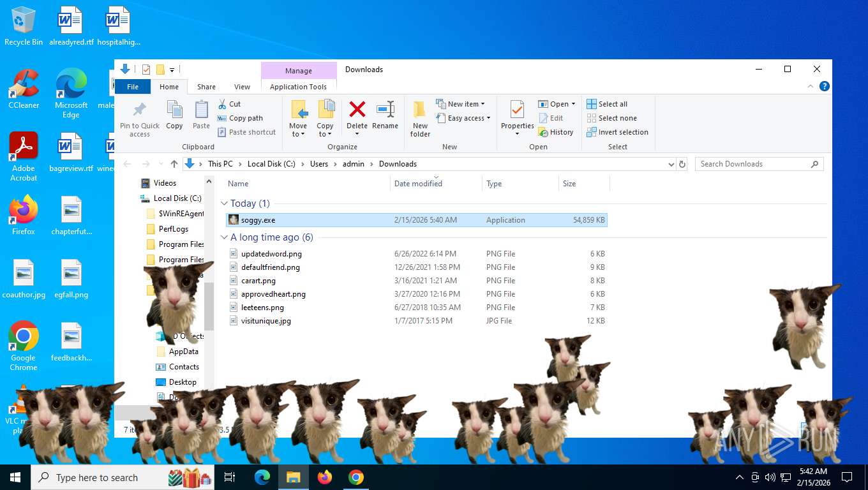Select updatedword.png file
The width and height of the screenshot is (868, 490).
(x=417, y=254)
